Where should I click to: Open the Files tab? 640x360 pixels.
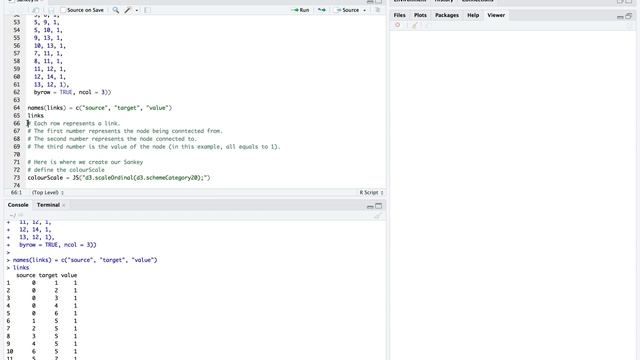400,15
